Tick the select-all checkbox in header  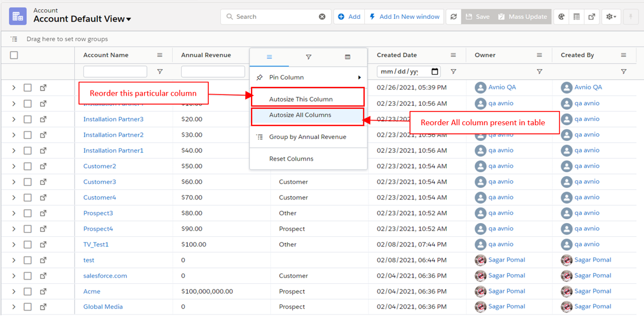point(14,56)
